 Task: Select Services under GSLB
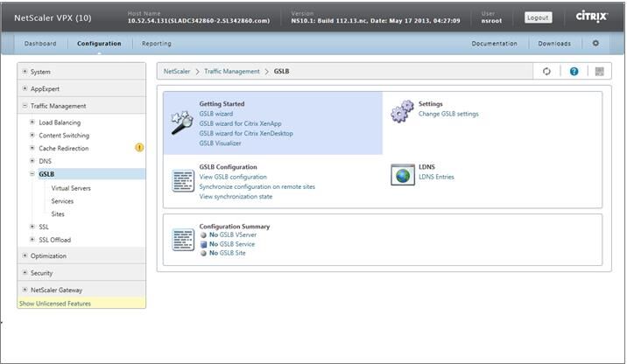coord(62,201)
